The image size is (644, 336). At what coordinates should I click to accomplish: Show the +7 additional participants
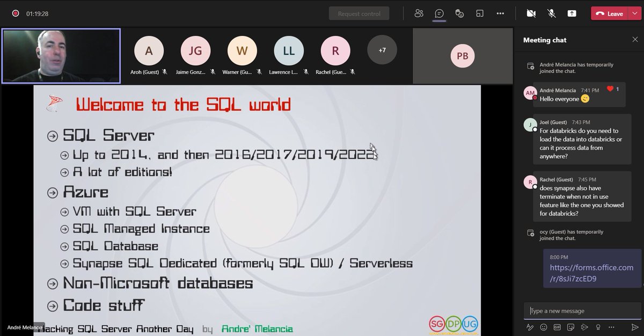[x=382, y=50]
